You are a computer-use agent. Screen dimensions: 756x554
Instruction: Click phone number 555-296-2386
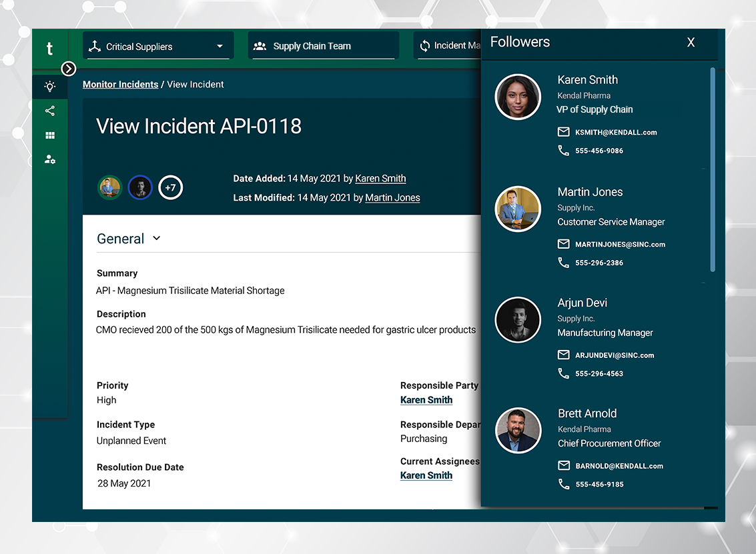click(599, 263)
